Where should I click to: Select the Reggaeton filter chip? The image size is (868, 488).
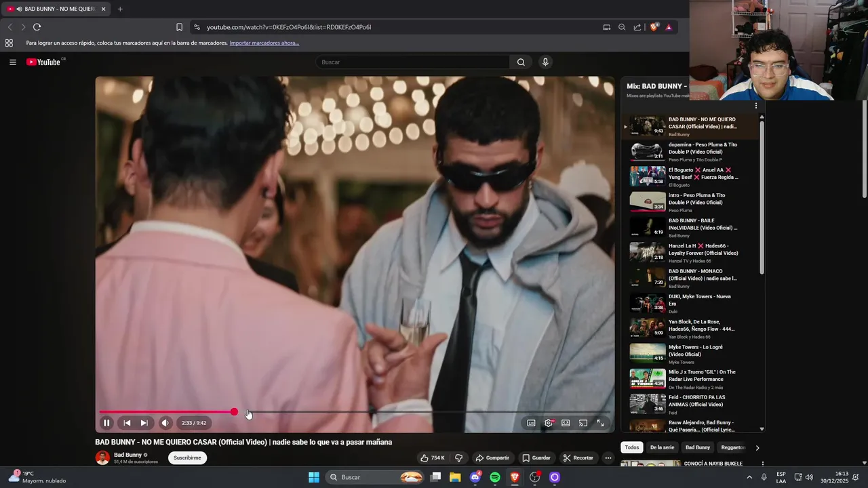[733, 447]
